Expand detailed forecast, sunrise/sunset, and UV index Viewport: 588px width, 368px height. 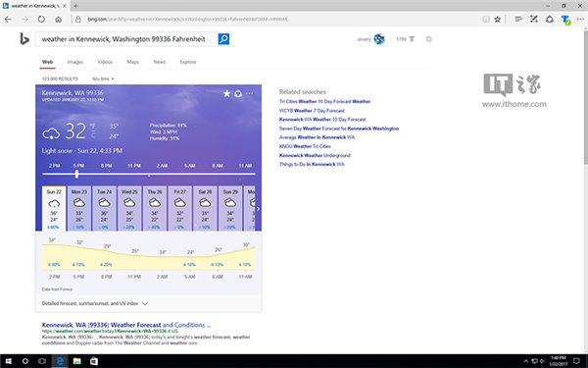tap(95, 303)
